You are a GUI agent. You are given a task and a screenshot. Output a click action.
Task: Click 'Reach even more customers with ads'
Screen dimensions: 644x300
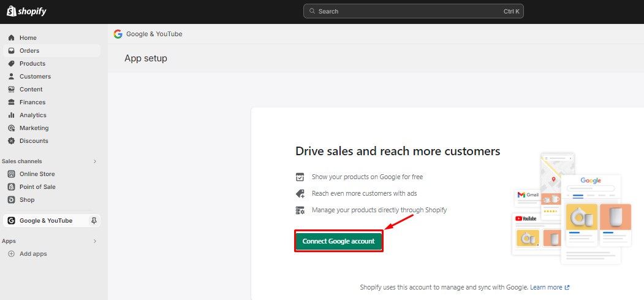coord(365,193)
